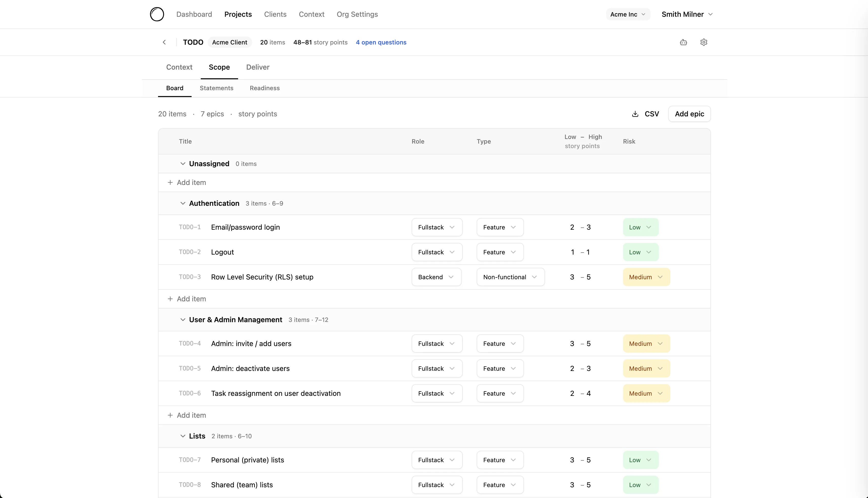Open project settings gear icon
Image resolution: width=868 pixels, height=498 pixels.
point(704,42)
